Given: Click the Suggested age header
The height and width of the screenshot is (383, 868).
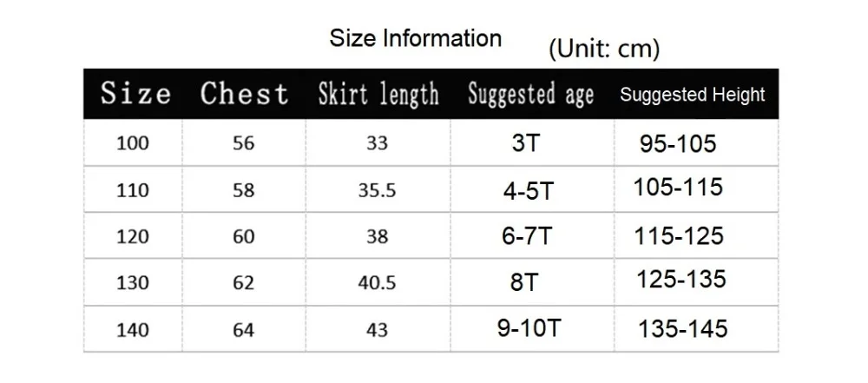Looking at the screenshot, I should [531, 94].
